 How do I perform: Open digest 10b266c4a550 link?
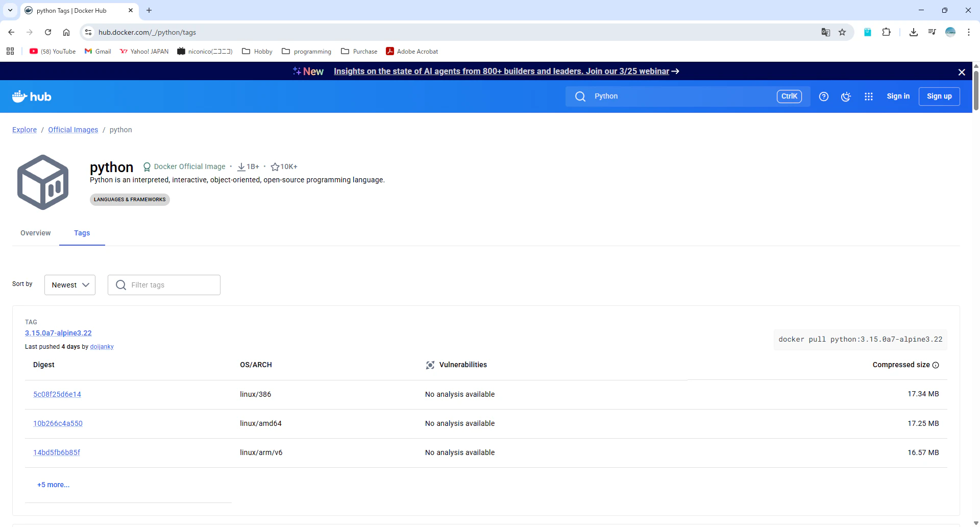(x=58, y=423)
